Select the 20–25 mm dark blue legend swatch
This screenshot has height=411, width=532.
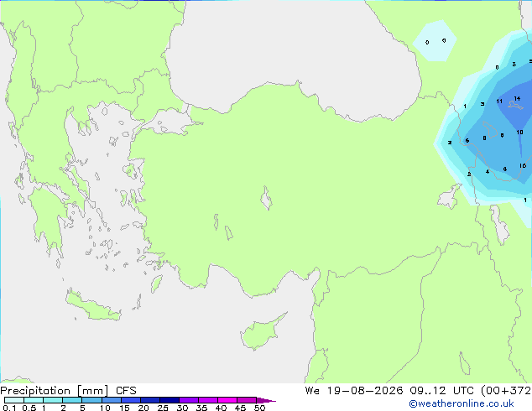(150, 400)
